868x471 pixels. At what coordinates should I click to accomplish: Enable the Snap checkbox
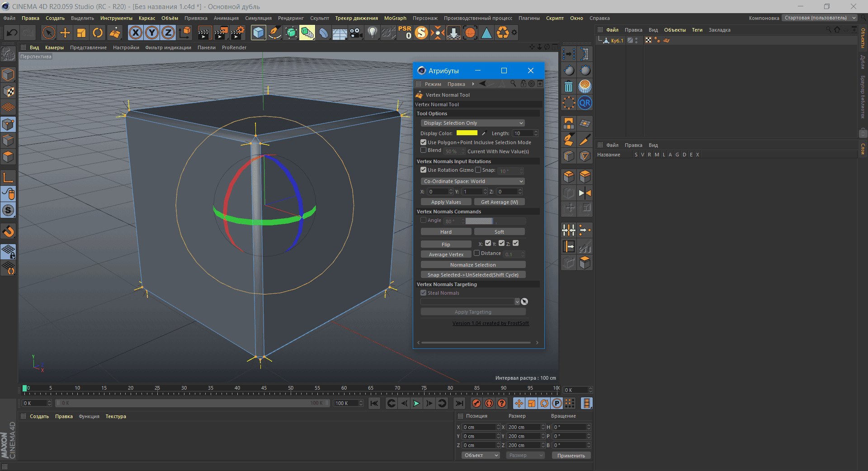(x=478, y=170)
